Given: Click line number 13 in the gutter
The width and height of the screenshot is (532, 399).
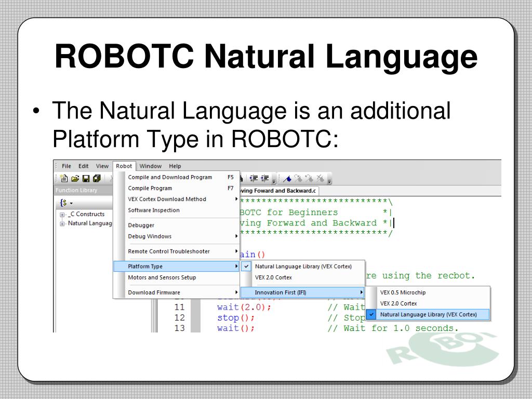Looking at the screenshot, I should pyautogui.click(x=179, y=328).
